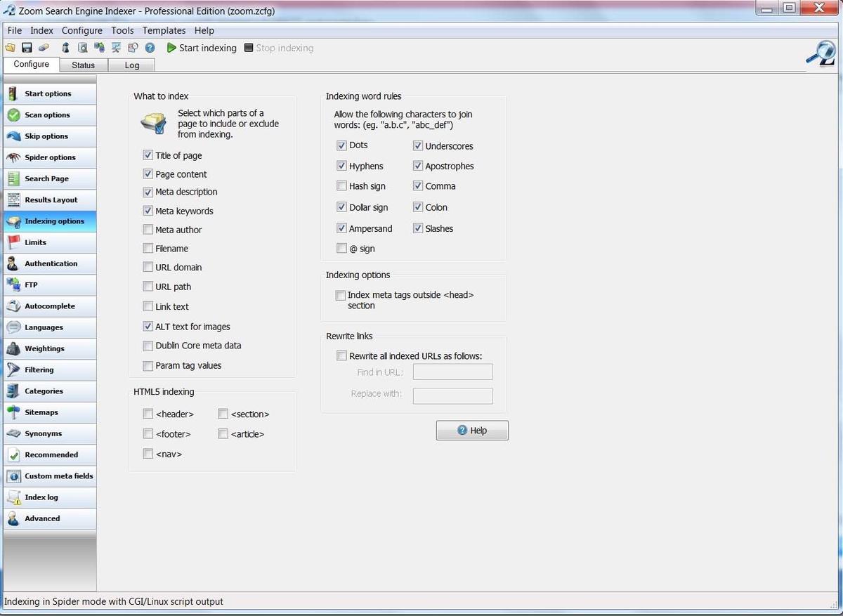The height and width of the screenshot is (616, 843).
Task: Click the Find in URL field
Action: click(453, 372)
